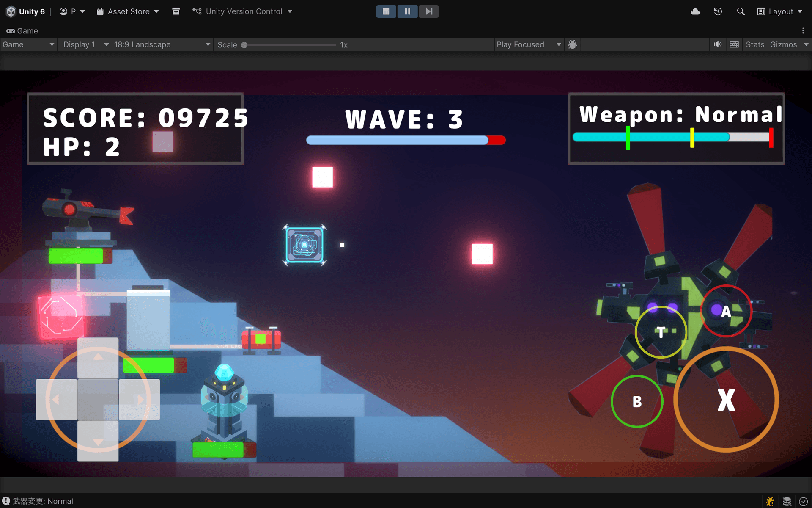
Task: Tap the on-screen A button
Action: tap(726, 311)
